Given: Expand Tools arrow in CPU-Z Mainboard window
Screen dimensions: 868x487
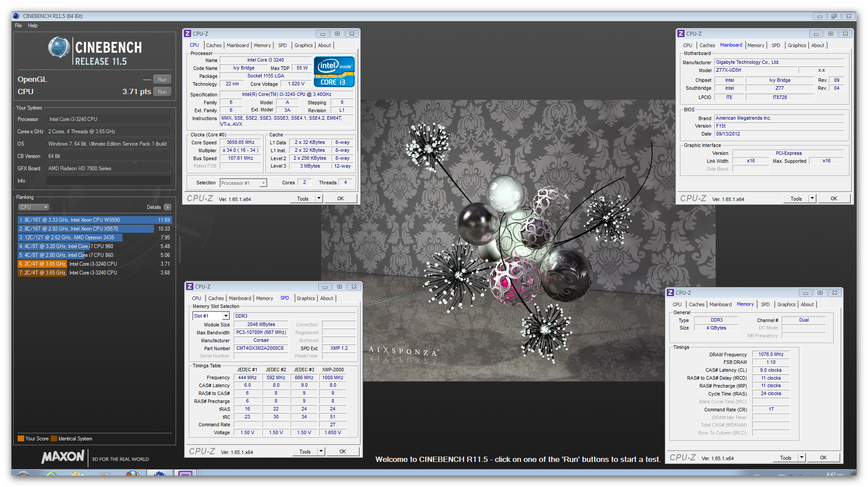Looking at the screenshot, I should [x=812, y=198].
